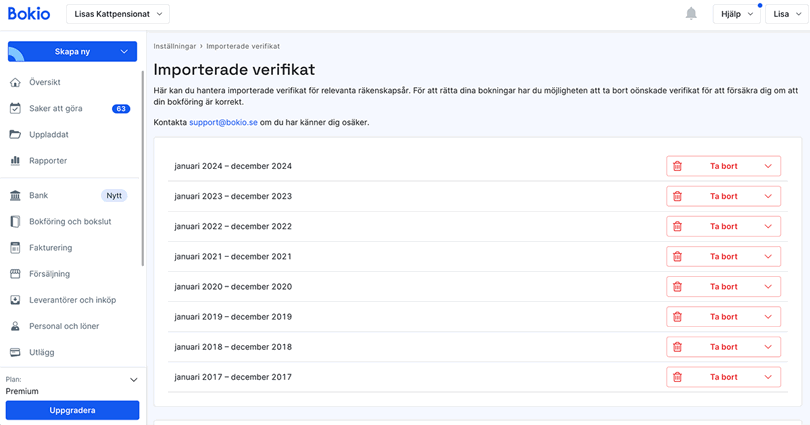Open the Lisas Kattpensionat company dropdown
The height and width of the screenshot is (425, 810).
click(x=117, y=14)
